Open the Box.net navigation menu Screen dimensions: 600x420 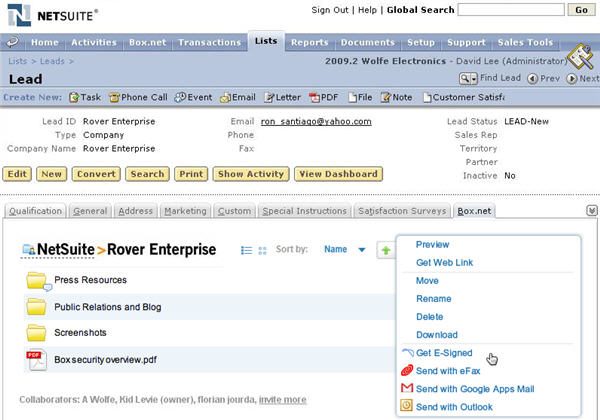148,42
